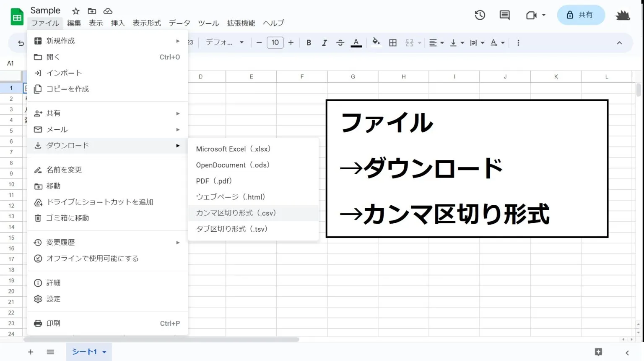The image size is (644, 361).
Task: Decrease the font size with the minus button
Action: point(259,42)
